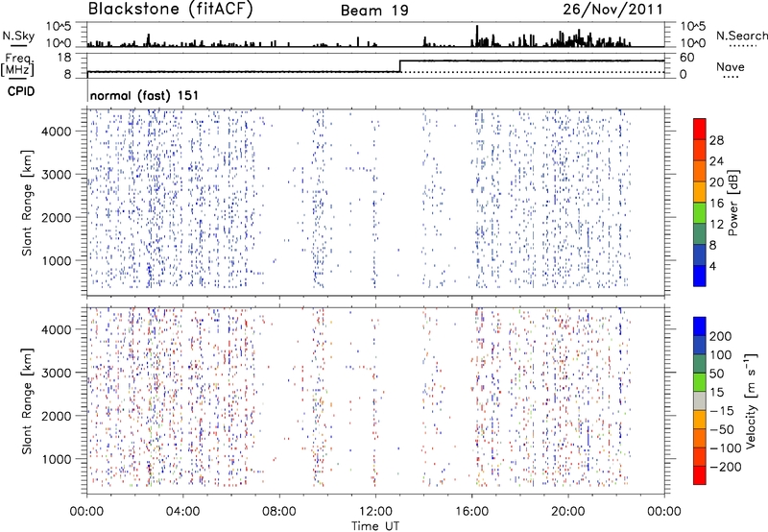Viewport: 768px width, 532px height.
Task: Click the '12:00' time tick label
Action: [375, 512]
